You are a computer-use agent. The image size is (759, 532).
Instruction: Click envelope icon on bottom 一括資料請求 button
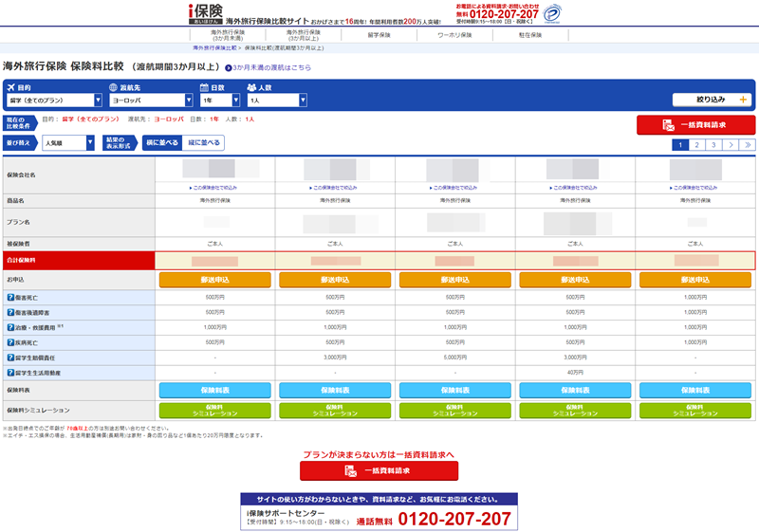[x=350, y=471]
